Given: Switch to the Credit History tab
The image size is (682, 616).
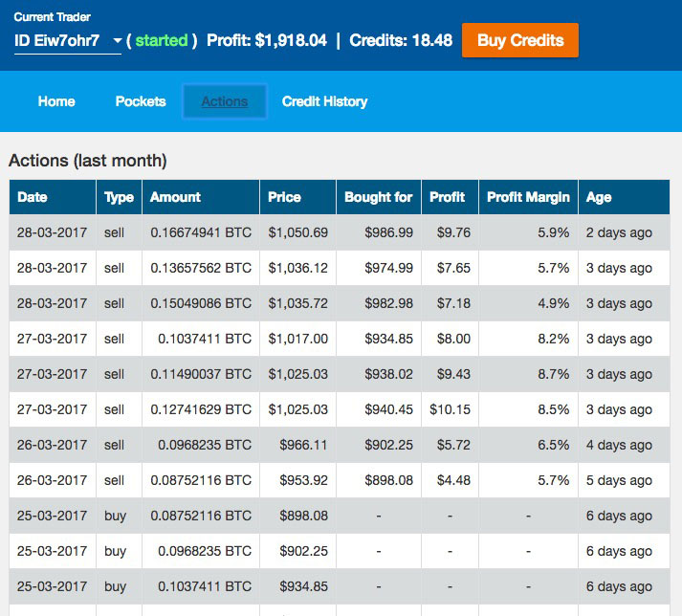Looking at the screenshot, I should (x=324, y=101).
